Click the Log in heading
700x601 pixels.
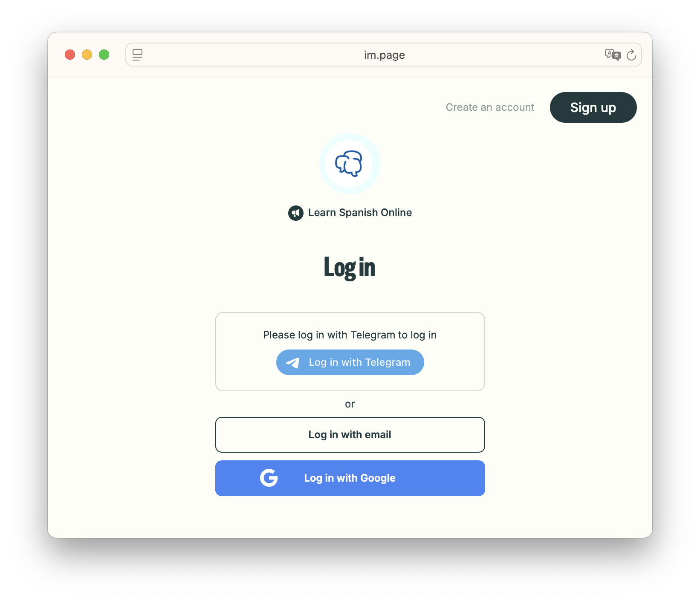tap(350, 268)
